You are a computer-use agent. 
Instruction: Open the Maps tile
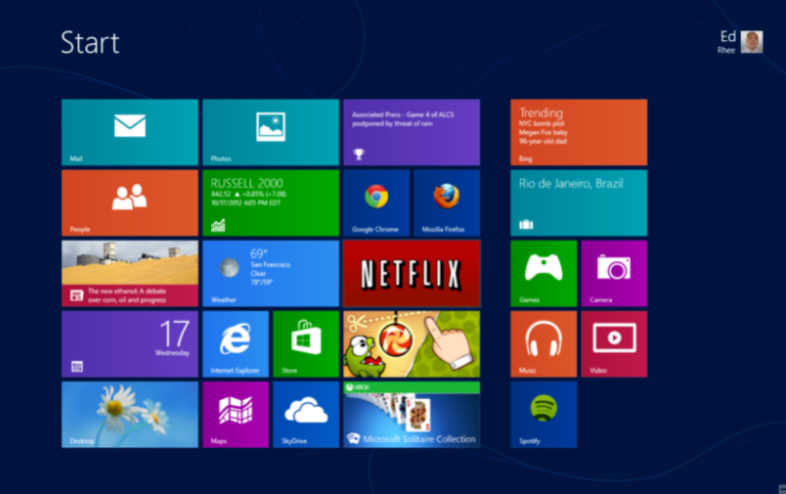(x=236, y=415)
